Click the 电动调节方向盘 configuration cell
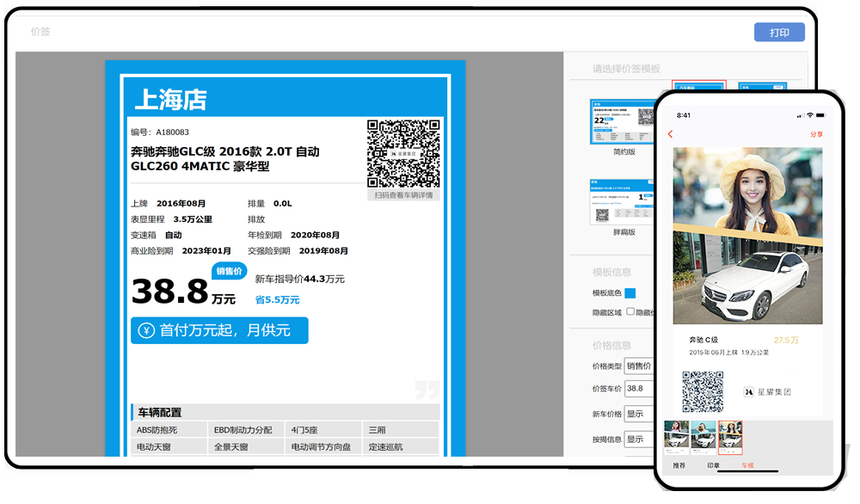 point(323,447)
